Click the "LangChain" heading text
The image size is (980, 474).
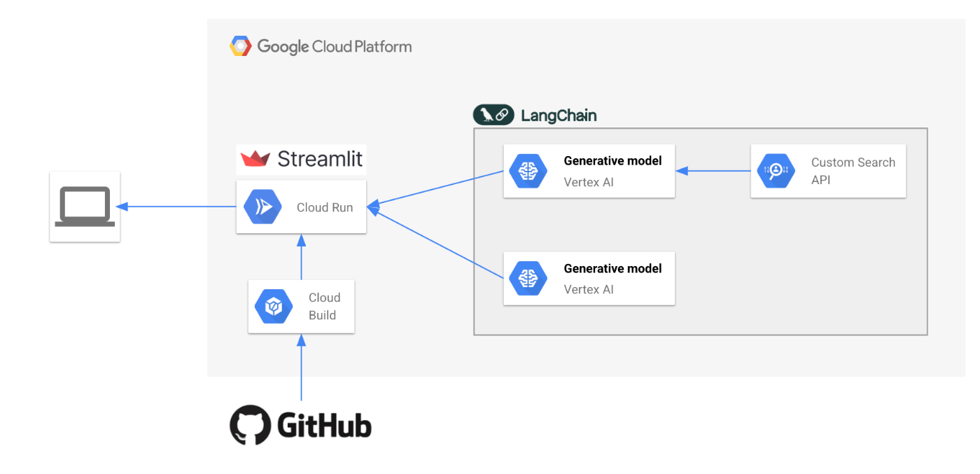click(559, 116)
